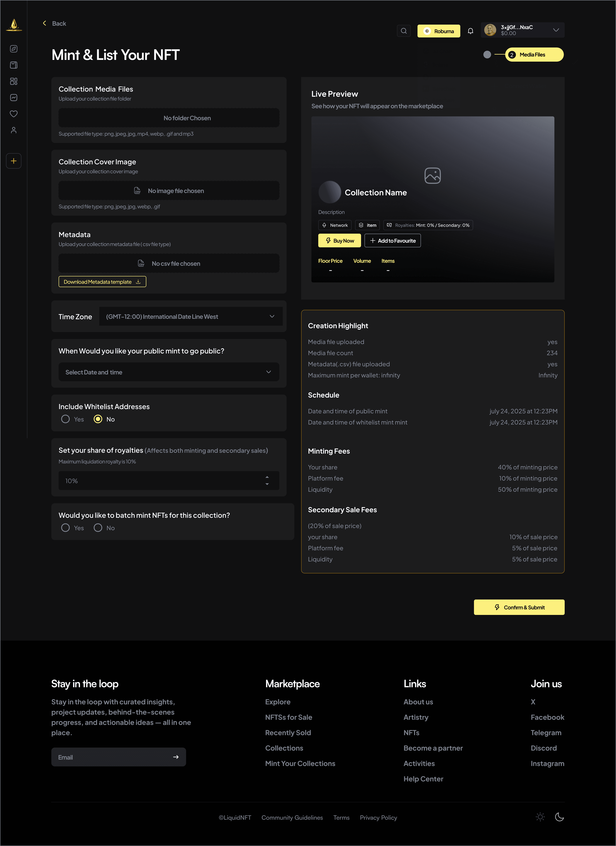Open Instagram link under Join us

coord(547,763)
